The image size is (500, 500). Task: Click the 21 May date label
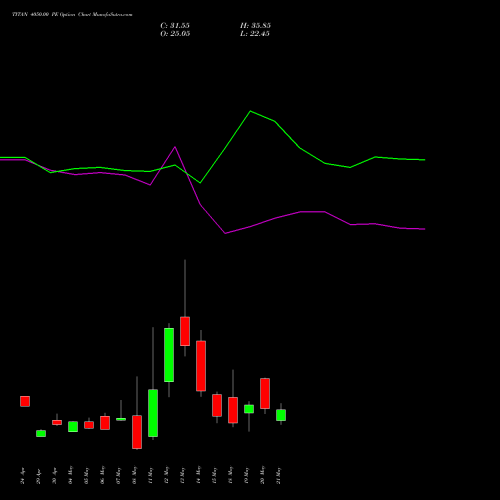coord(278,475)
